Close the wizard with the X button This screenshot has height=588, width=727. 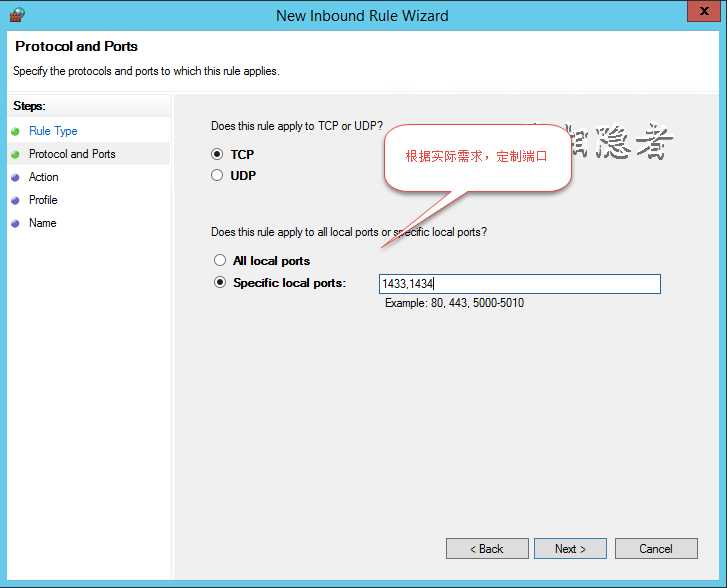tap(703, 11)
